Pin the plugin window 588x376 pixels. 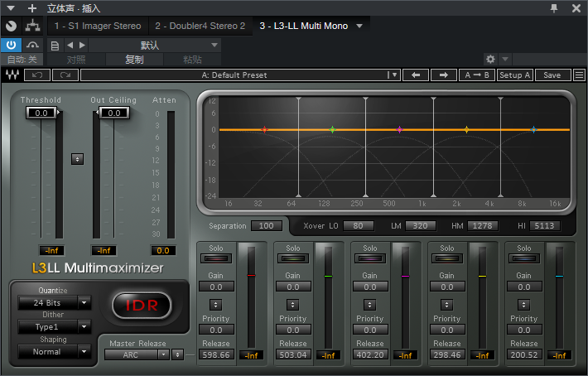pos(554,8)
